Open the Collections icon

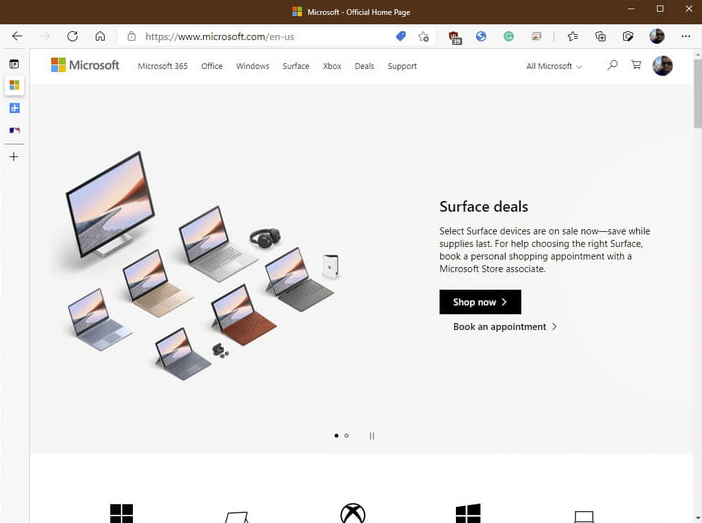click(x=600, y=36)
